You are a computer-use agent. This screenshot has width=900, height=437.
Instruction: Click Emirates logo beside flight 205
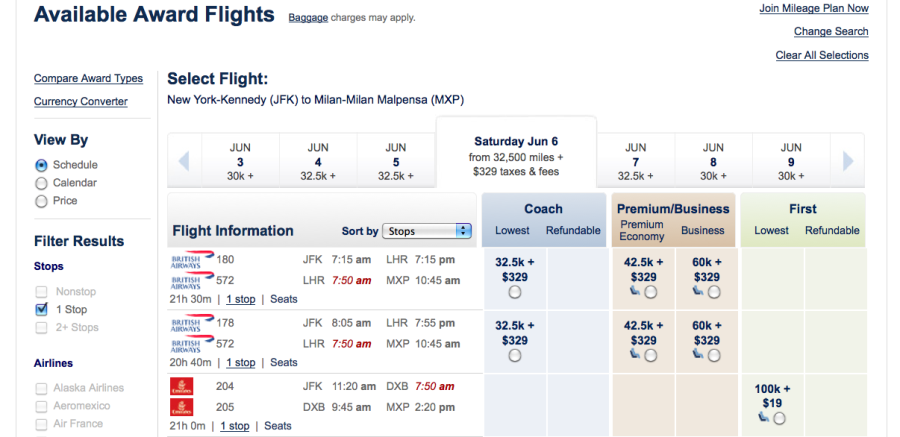tap(182, 407)
